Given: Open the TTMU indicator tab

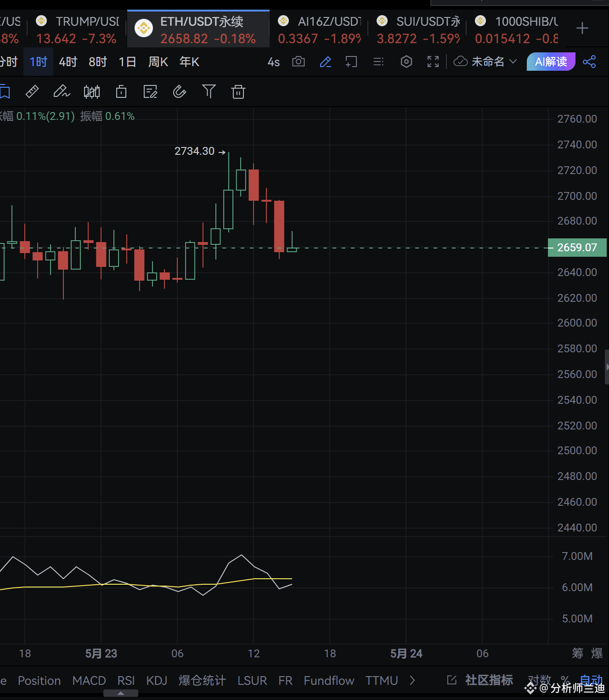Looking at the screenshot, I should pos(382,681).
